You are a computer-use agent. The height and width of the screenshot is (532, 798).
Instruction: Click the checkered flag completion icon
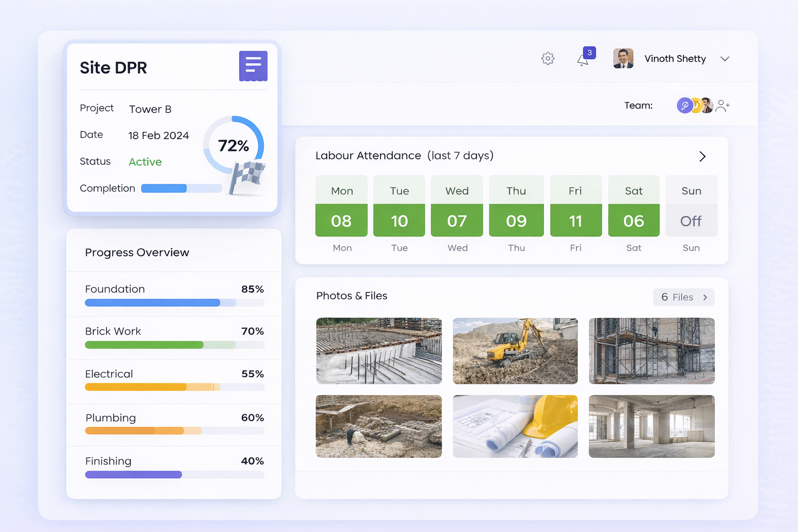(247, 178)
